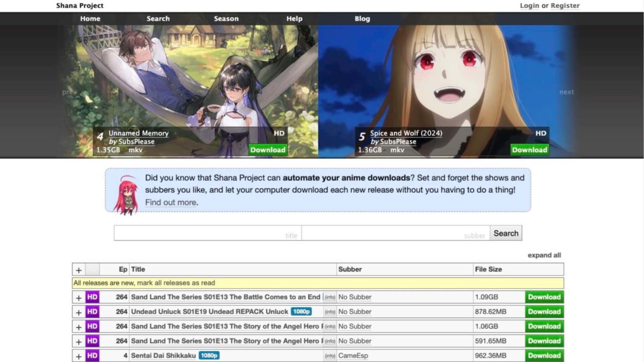
Task: Click HD badge on Sentai Dai Shikkaku row
Action: pos(92,355)
